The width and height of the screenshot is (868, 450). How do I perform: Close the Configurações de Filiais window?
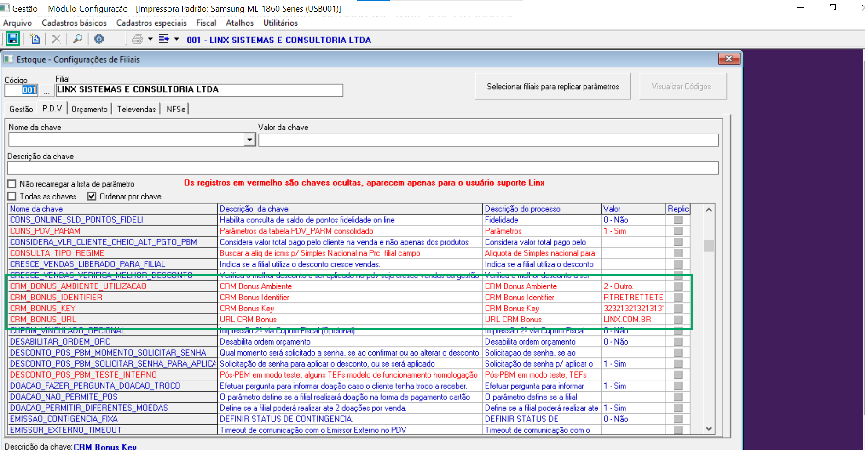(729, 59)
